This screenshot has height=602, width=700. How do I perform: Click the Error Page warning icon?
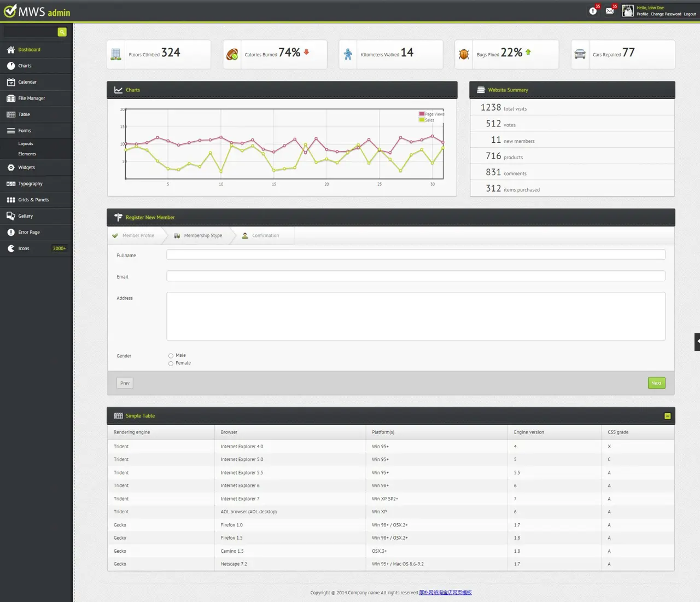(11, 233)
